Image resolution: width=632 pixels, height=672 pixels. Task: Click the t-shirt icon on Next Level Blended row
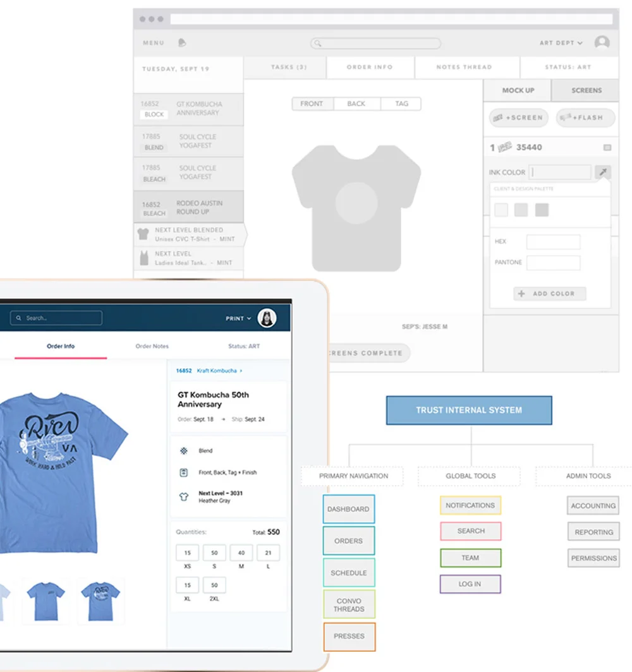[x=143, y=234]
